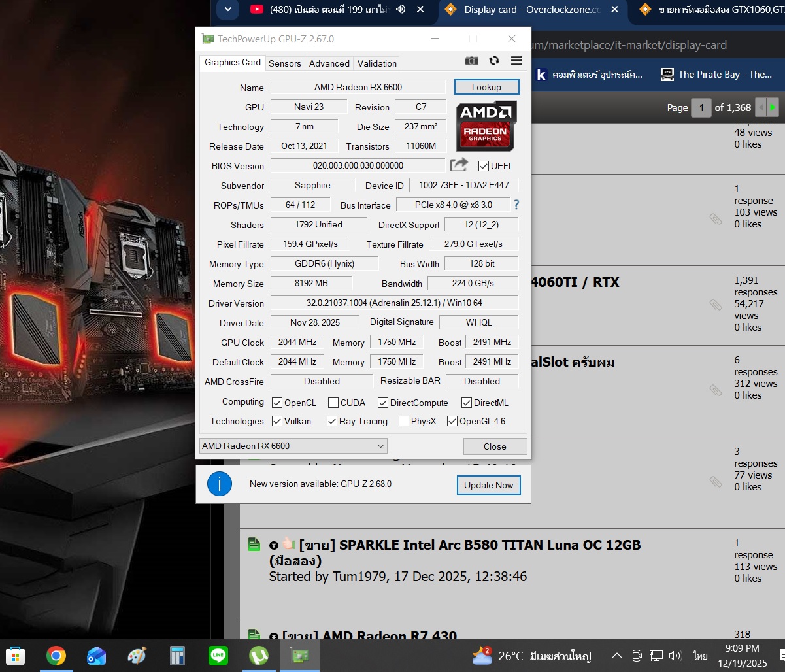The width and height of the screenshot is (785, 672).
Task: Expand the system tray hidden icons chevron
Action: (x=616, y=656)
